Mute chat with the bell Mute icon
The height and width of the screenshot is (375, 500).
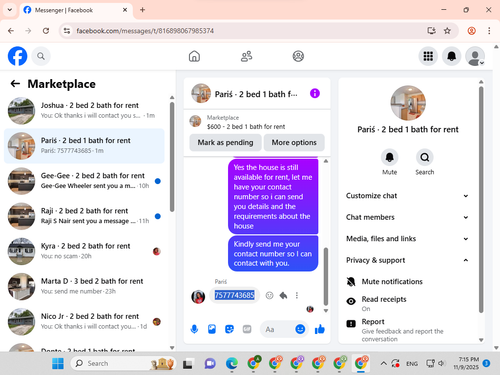(389, 157)
